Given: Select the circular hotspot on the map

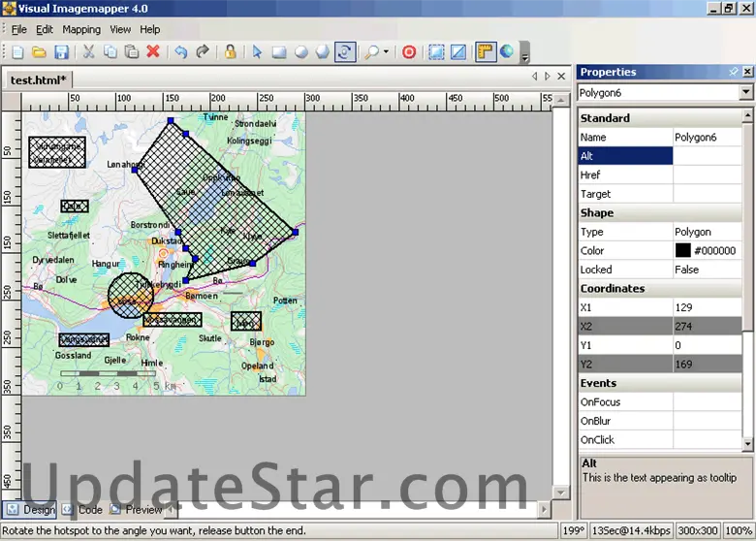Looking at the screenshot, I should (130, 296).
